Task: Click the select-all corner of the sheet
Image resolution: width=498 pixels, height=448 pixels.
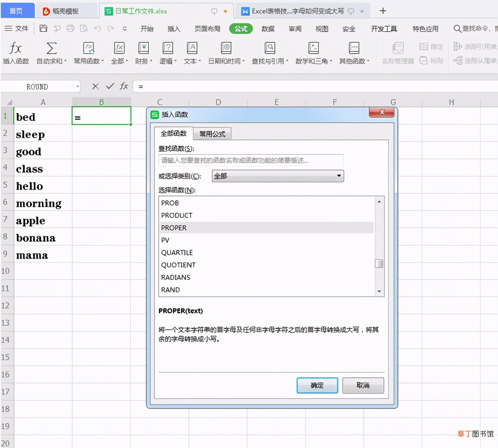Action: coord(7,102)
